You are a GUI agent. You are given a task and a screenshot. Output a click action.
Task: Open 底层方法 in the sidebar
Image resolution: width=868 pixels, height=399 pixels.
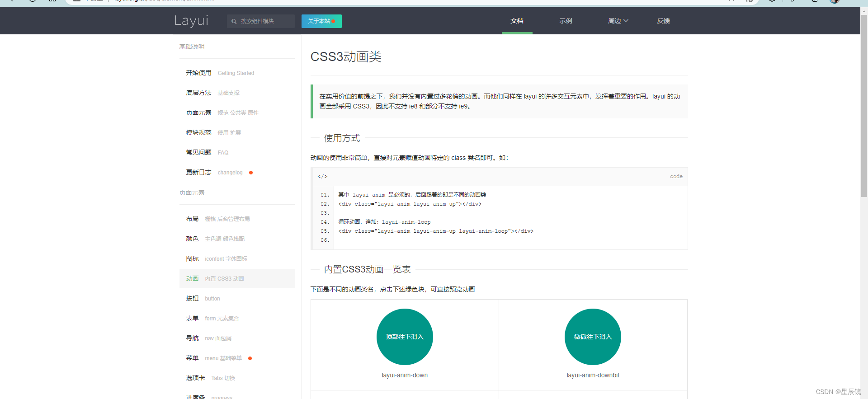coord(237,93)
